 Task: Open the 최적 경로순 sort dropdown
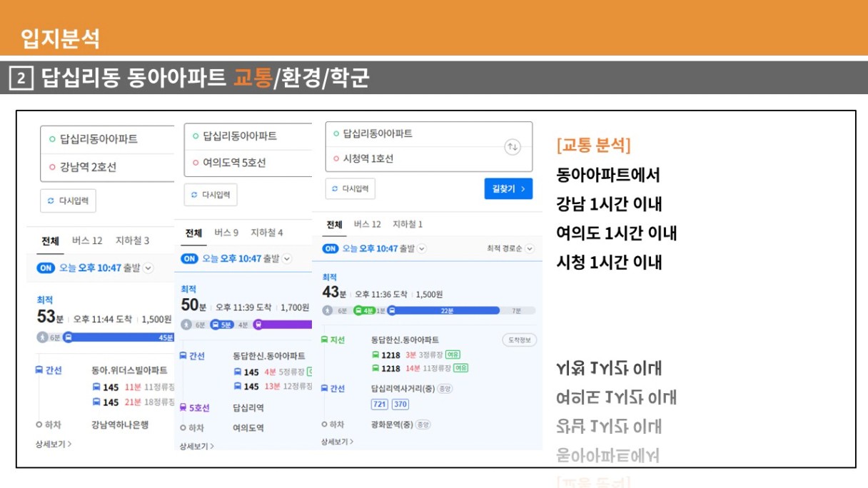point(510,248)
